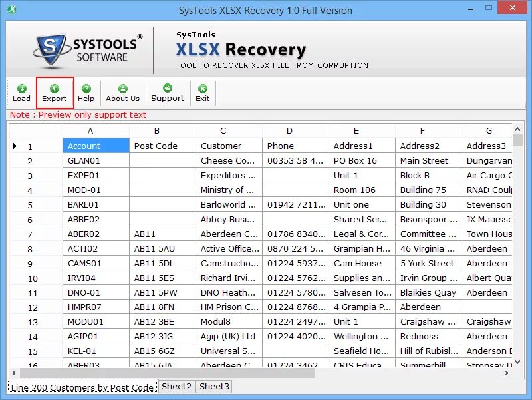532x400 pixels.
Task: Select the GLAN01 account cell
Action: point(96,160)
